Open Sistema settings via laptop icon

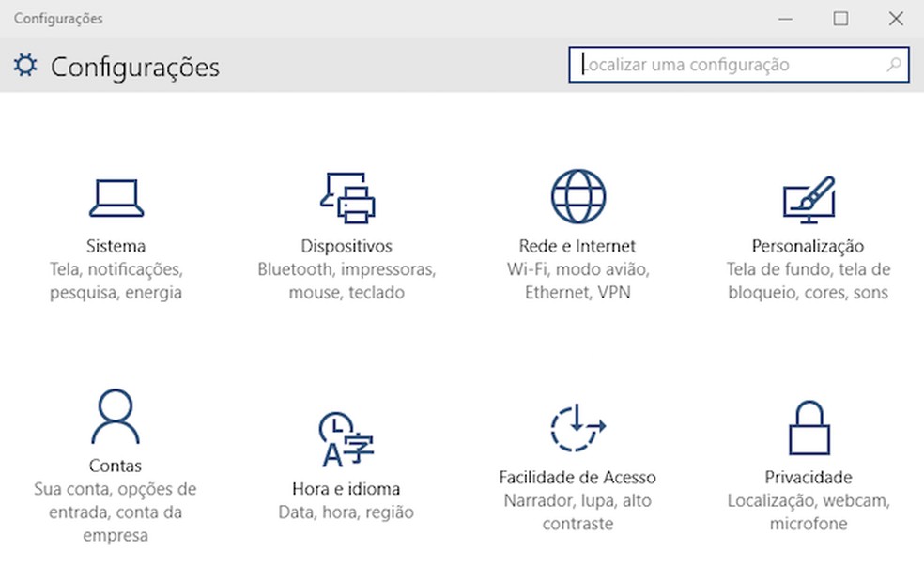(x=115, y=196)
